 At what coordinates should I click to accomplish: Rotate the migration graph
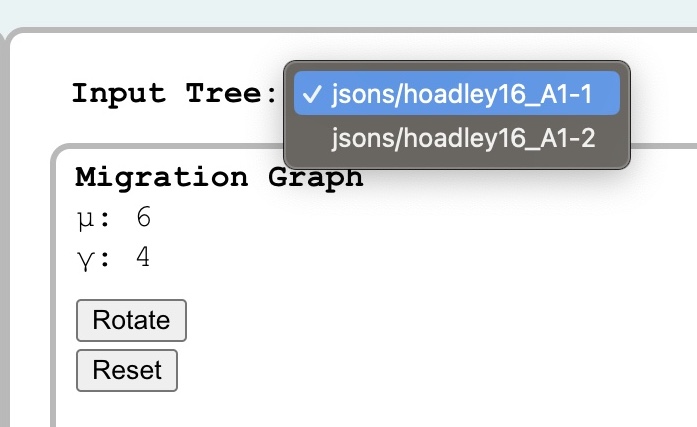(131, 320)
